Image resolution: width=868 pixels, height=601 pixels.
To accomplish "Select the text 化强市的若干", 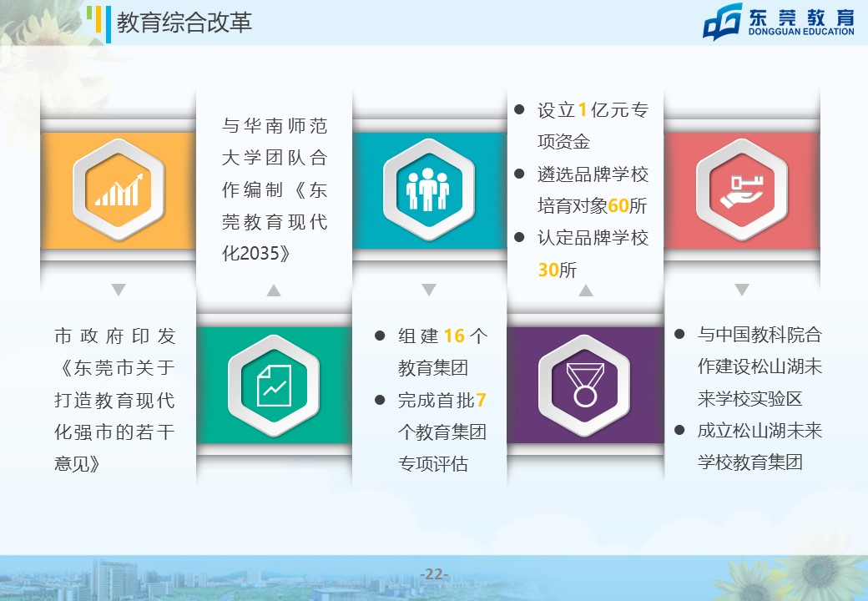I will pos(115,432).
